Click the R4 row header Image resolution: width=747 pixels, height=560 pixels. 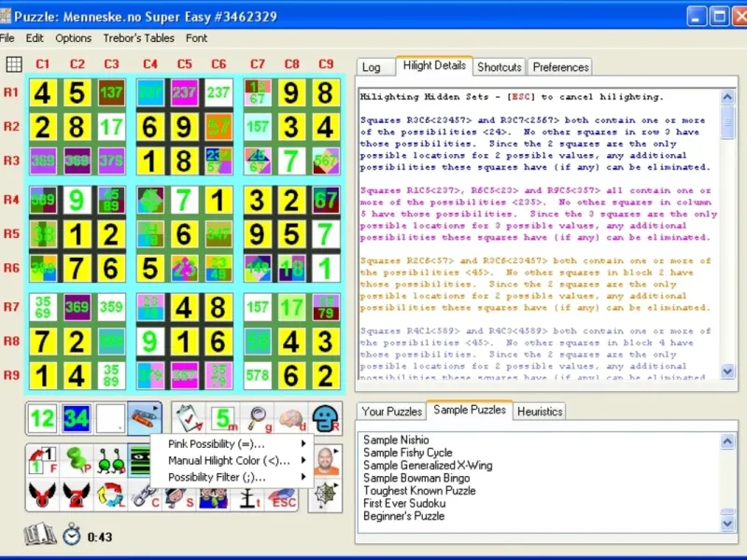pyautogui.click(x=11, y=199)
